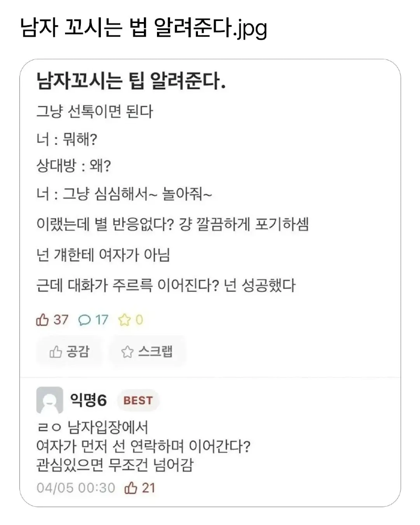Click the line 넌 걔한테 여자가 아님
Image resolution: width=420 pixels, height=525 pixels.
[103, 255]
